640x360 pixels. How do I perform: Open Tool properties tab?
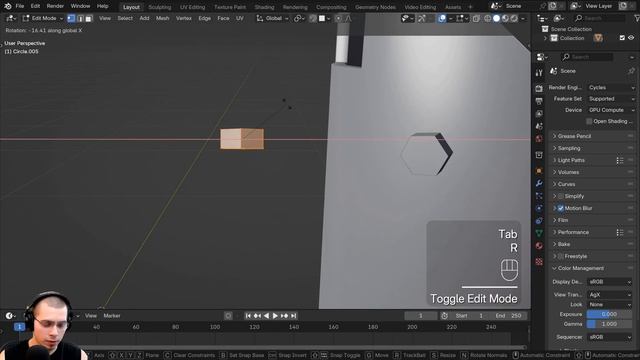click(539, 73)
